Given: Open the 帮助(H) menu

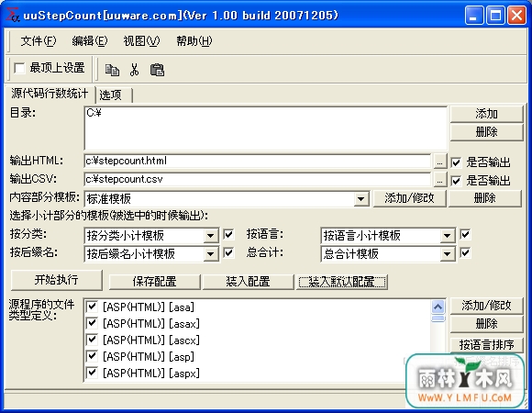Looking at the screenshot, I should tap(194, 41).
